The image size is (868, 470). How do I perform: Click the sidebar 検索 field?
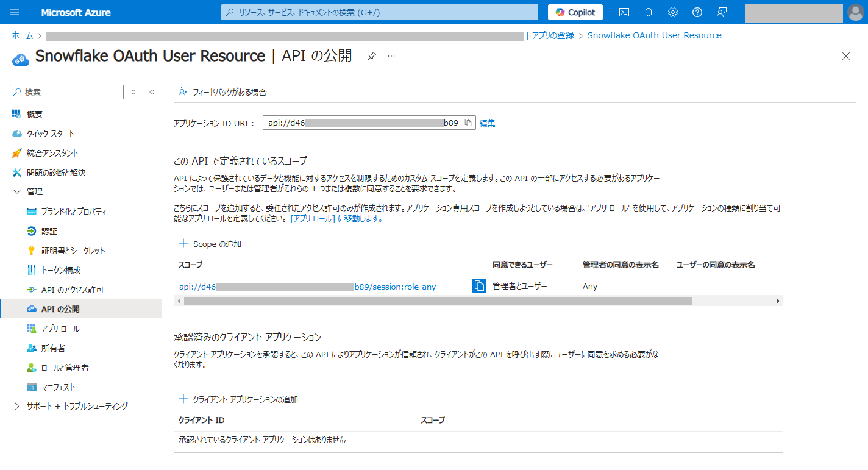67,92
